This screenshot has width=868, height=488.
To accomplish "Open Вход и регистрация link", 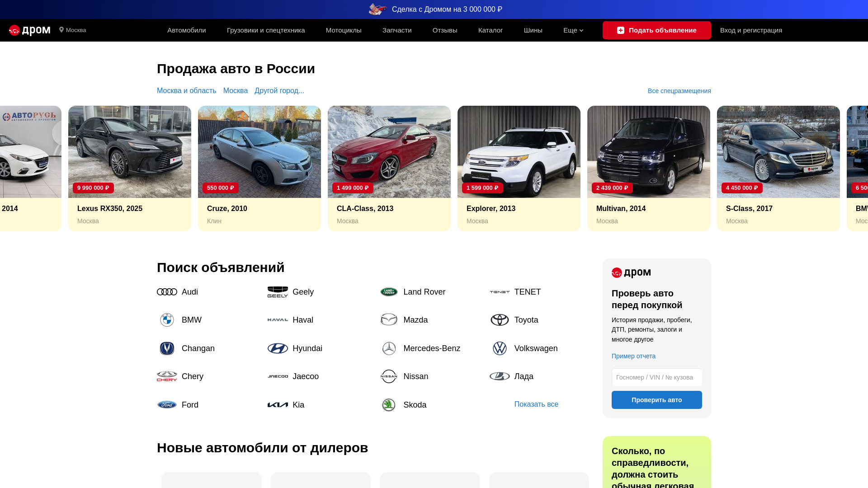I will coord(751,30).
